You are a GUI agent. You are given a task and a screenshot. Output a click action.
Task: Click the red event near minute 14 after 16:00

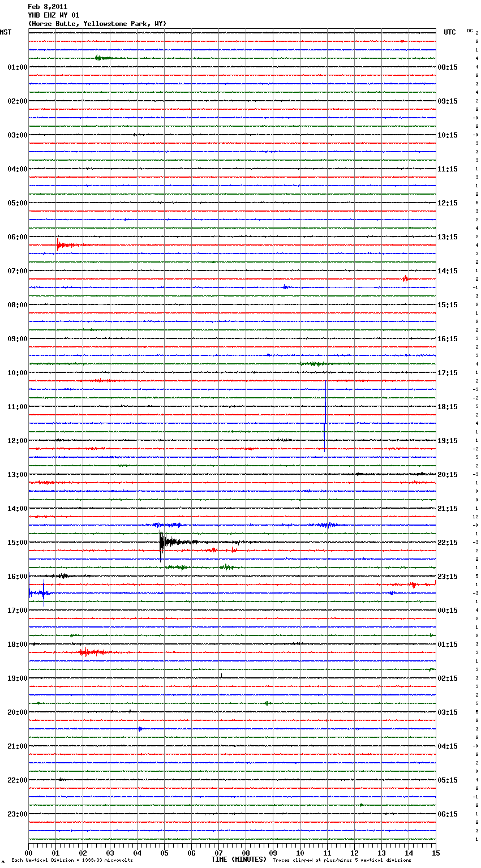click(414, 585)
